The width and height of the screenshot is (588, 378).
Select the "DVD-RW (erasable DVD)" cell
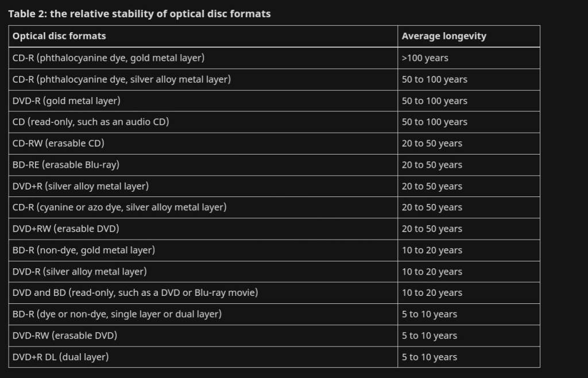(65, 335)
